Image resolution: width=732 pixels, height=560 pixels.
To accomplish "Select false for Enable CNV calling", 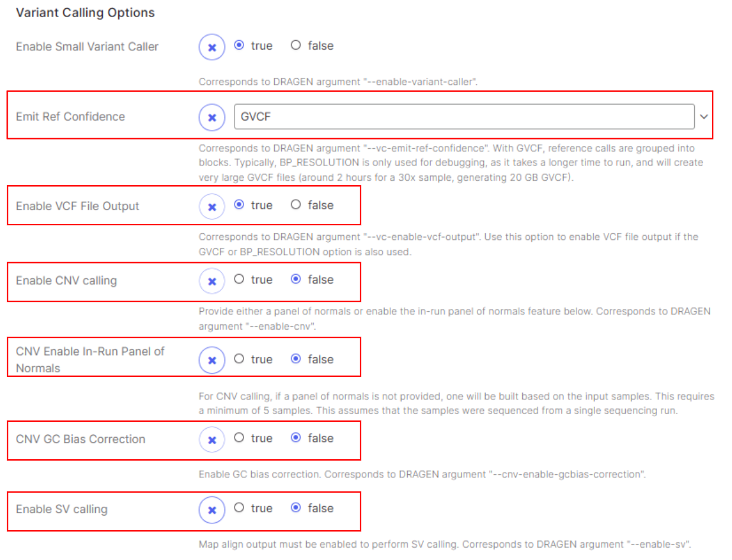I will click(x=296, y=279).
